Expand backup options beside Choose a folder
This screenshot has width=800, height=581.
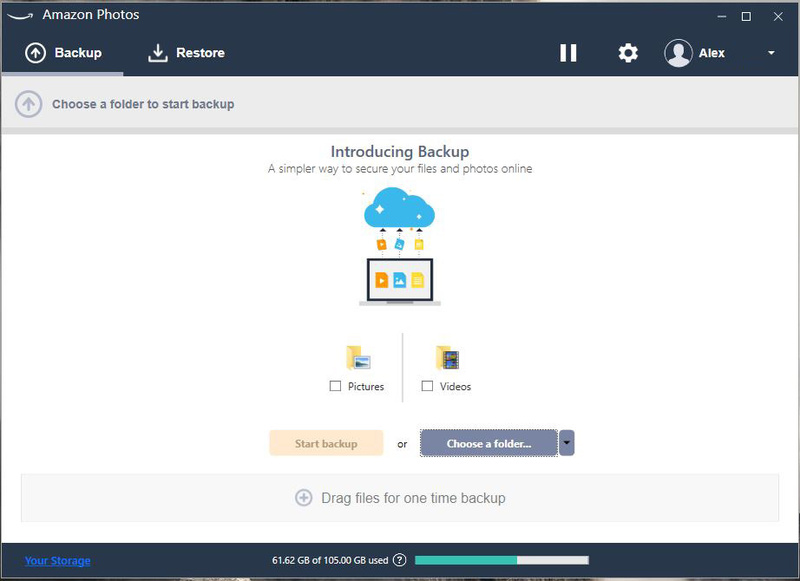click(566, 443)
